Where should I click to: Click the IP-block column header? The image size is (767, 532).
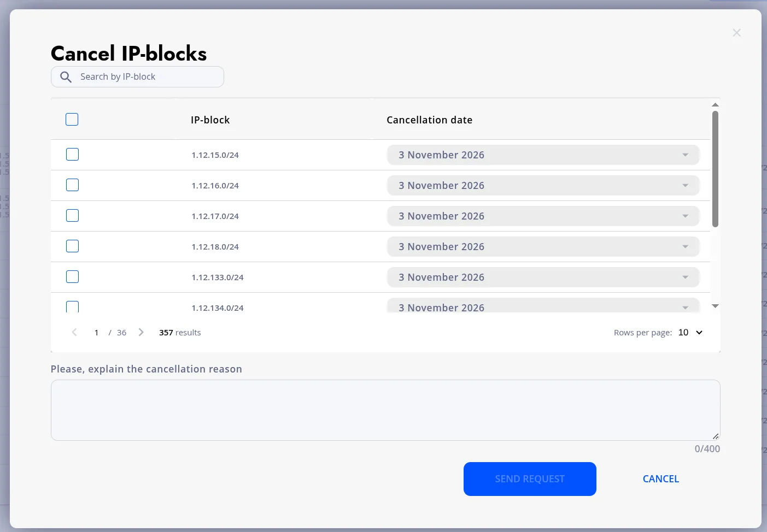coord(210,120)
